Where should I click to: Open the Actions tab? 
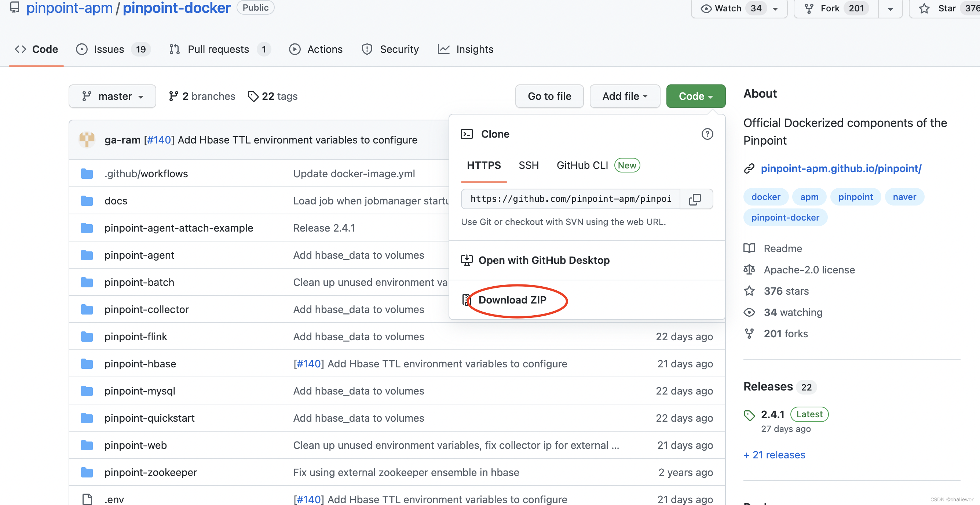(316, 50)
